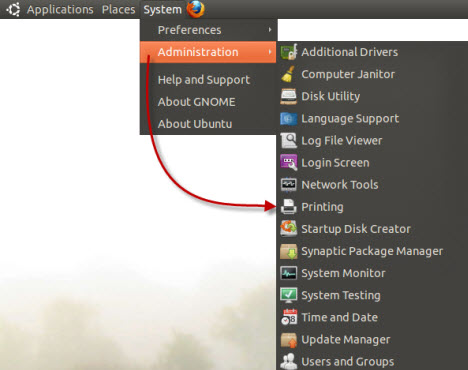Click the Printing printer icon

click(289, 207)
